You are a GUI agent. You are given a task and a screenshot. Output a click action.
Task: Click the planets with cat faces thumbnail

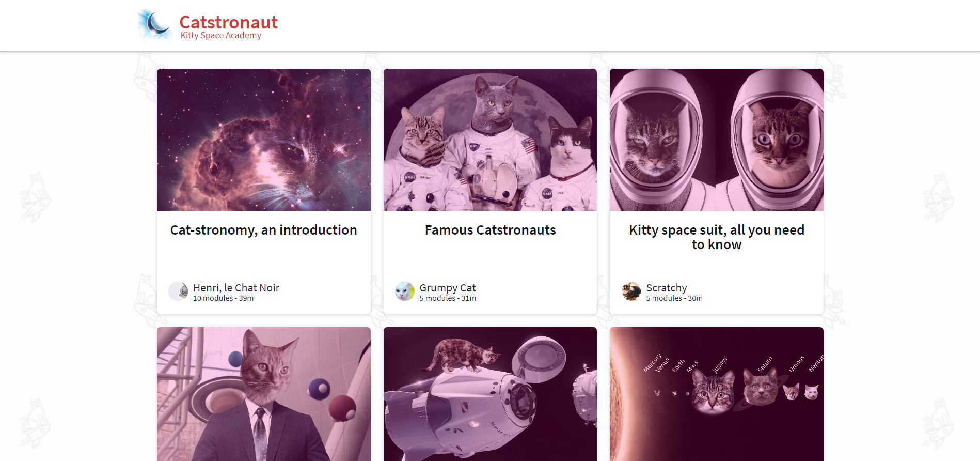click(716, 394)
